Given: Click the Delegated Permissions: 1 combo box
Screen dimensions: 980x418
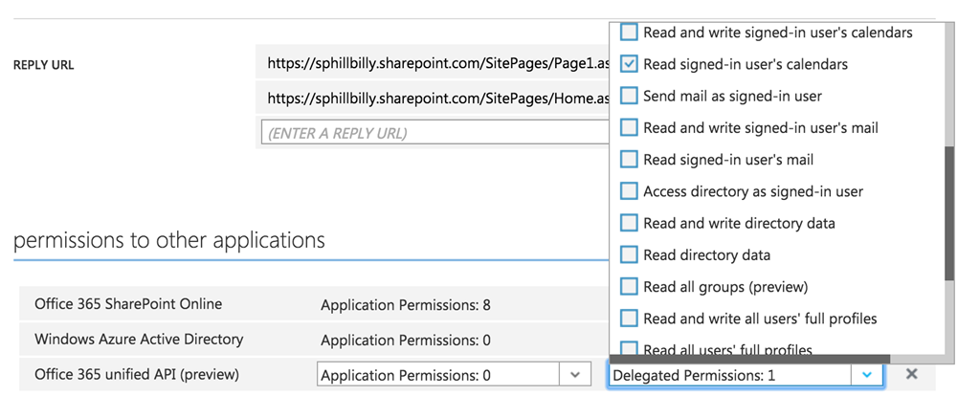Looking at the screenshot, I should click(746, 375).
